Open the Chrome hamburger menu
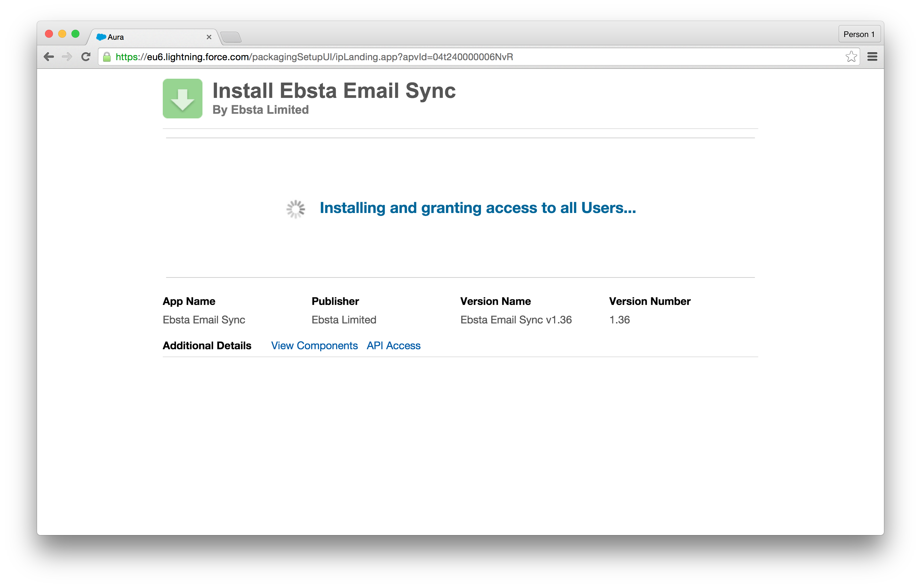This screenshot has height=588, width=921. 872,57
